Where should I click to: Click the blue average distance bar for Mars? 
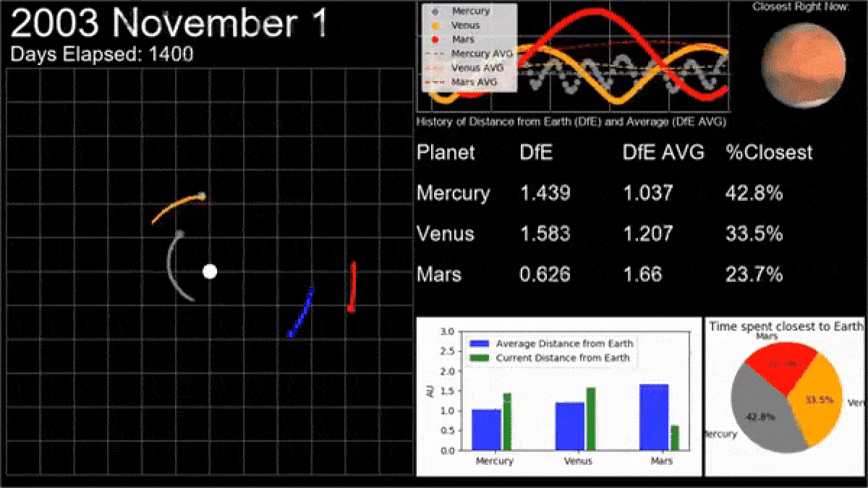coord(654,417)
